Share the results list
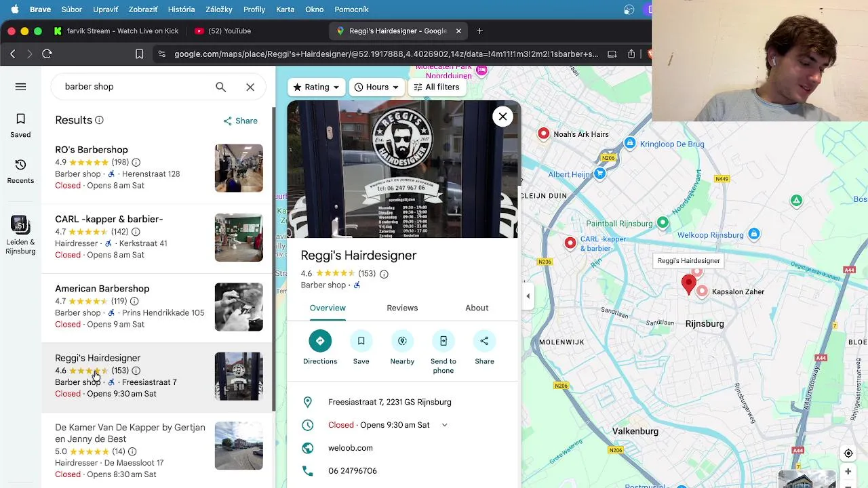This screenshot has height=488, width=868. (x=240, y=121)
